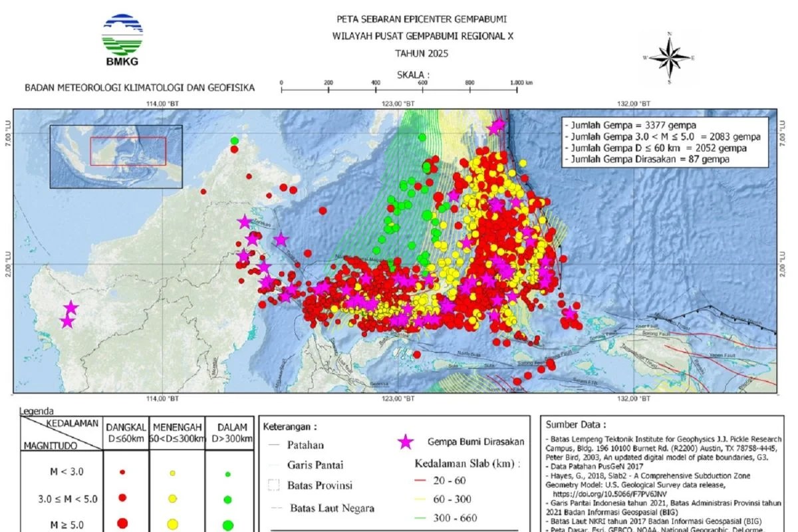Click the small yellow M < 3.0 circle symbol

click(x=172, y=471)
